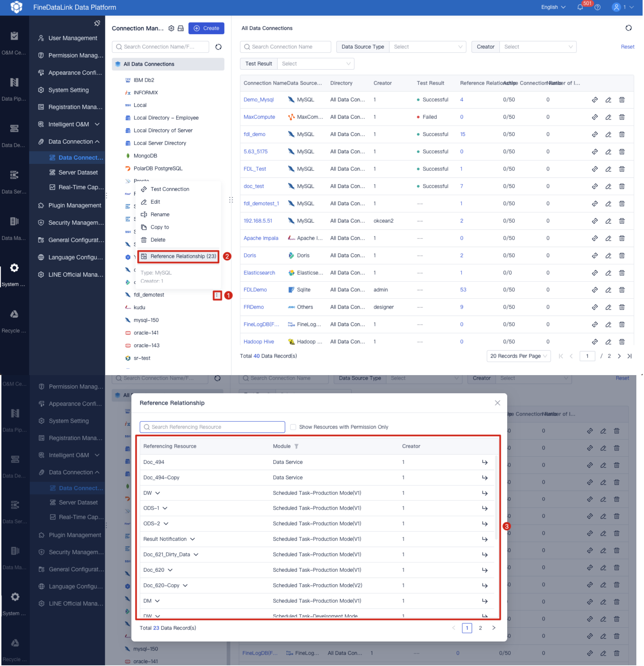Viewport: 644px width, 666px height.
Task: Change the 20 Records Per Page setting
Action: pyautogui.click(x=518, y=356)
